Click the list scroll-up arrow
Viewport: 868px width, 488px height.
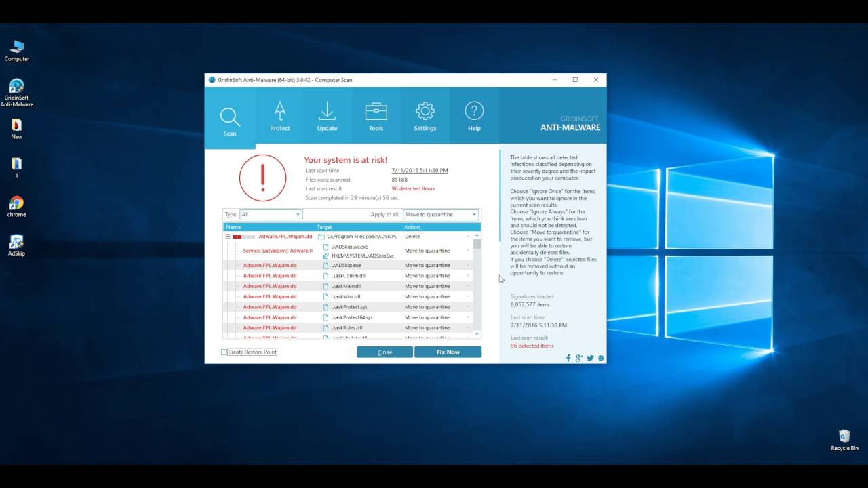click(477, 235)
